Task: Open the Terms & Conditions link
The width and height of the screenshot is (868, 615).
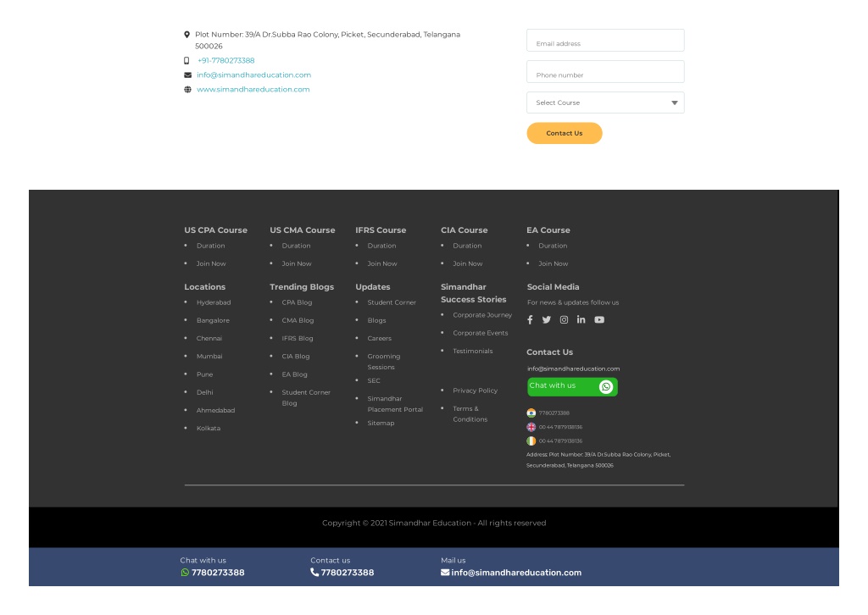Action: [470, 413]
